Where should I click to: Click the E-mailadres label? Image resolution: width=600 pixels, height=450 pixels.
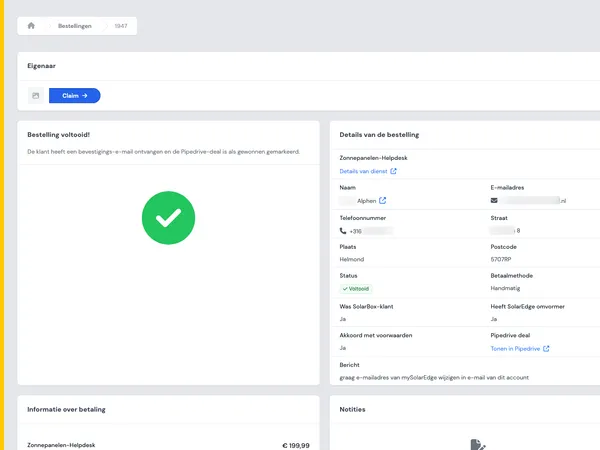pyautogui.click(x=507, y=188)
